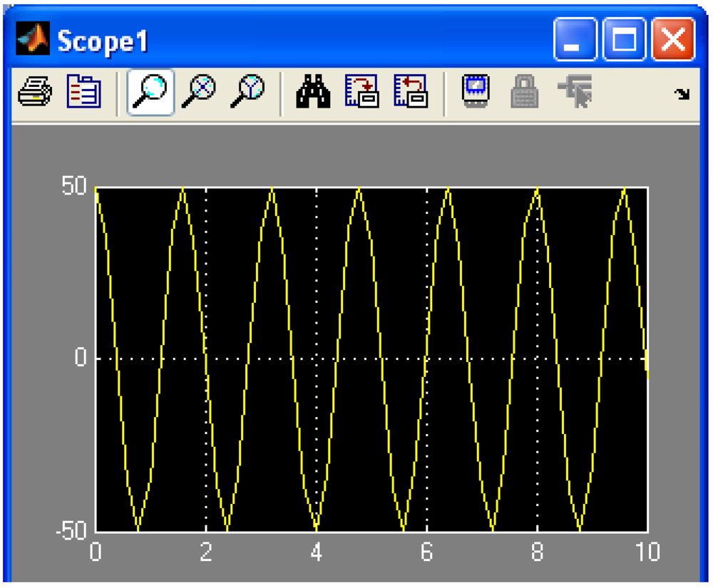The width and height of the screenshot is (713, 588).
Task: Minimize the Scope1 window
Action: 574,40
